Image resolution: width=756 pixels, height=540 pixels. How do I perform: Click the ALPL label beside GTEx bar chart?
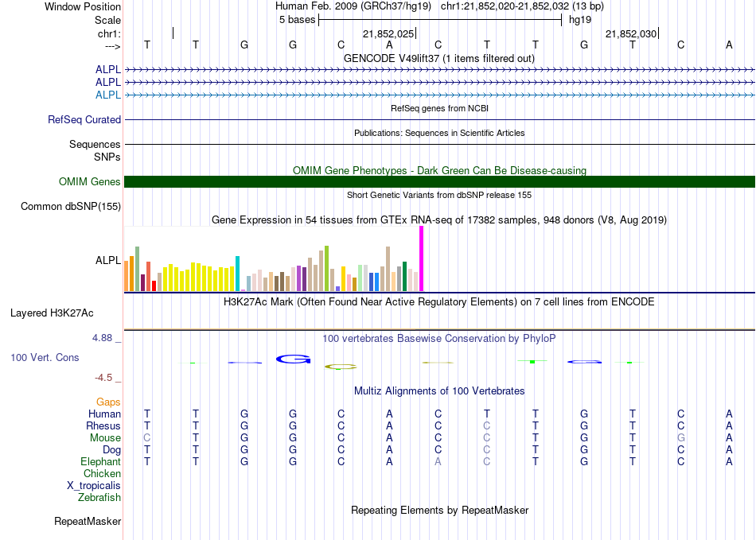(x=108, y=260)
